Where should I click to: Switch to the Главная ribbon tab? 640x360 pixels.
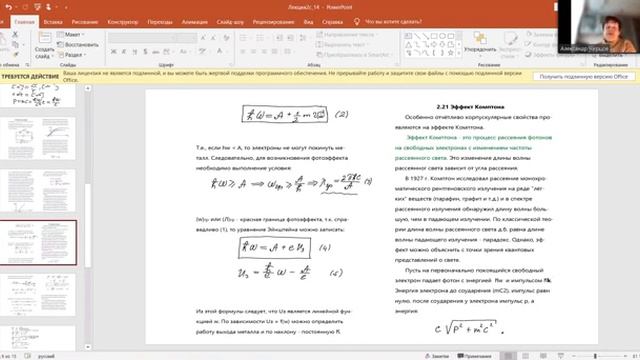[24, 22]
